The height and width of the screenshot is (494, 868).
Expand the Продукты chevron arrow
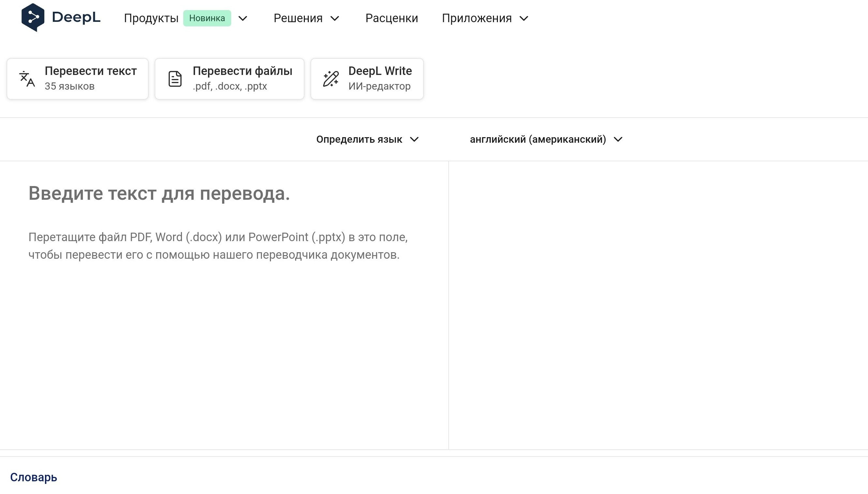pyautogui.click(x=243, y=18)
